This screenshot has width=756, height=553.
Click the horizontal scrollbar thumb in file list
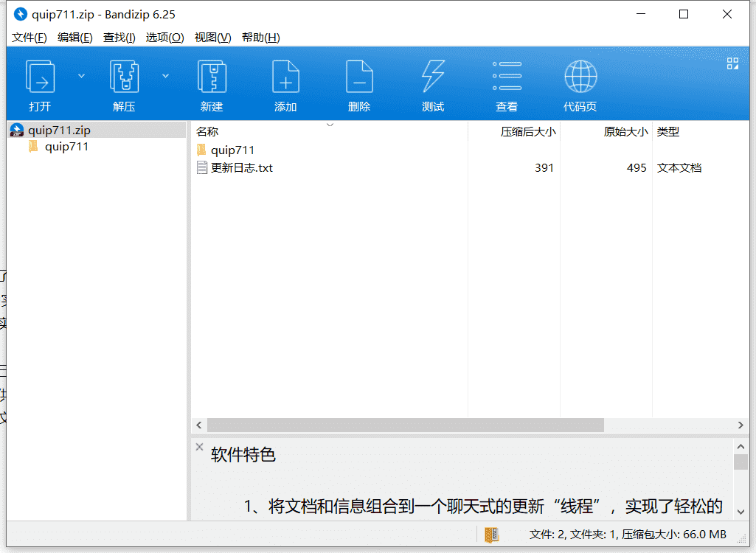[406, 425]
